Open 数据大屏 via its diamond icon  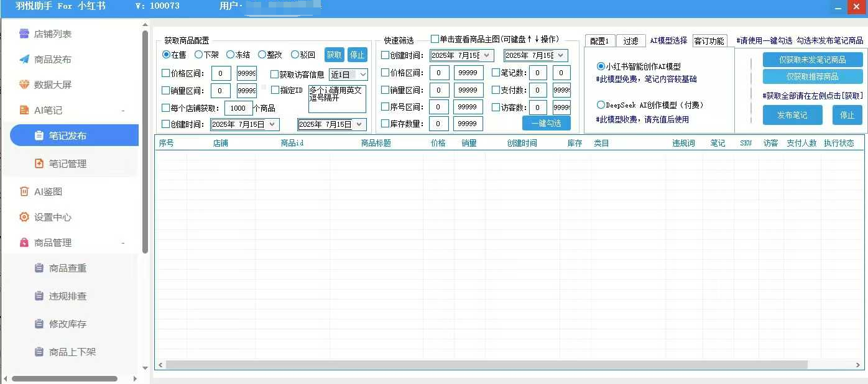[x=24, y=85]
